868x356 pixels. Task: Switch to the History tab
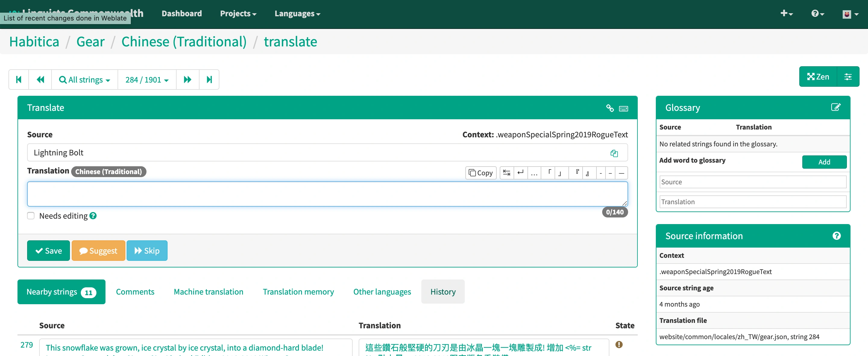coord(442,292)
